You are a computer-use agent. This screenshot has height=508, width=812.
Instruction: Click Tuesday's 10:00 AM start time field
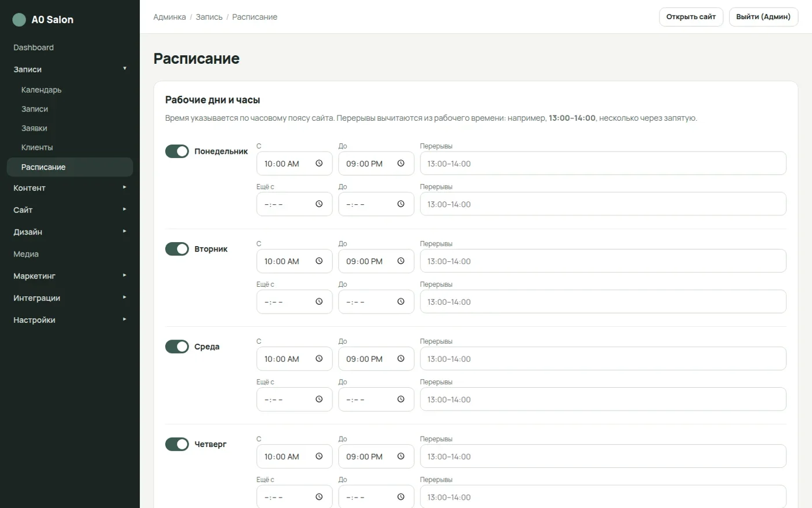pyautogui.click(x=295, y=261)
